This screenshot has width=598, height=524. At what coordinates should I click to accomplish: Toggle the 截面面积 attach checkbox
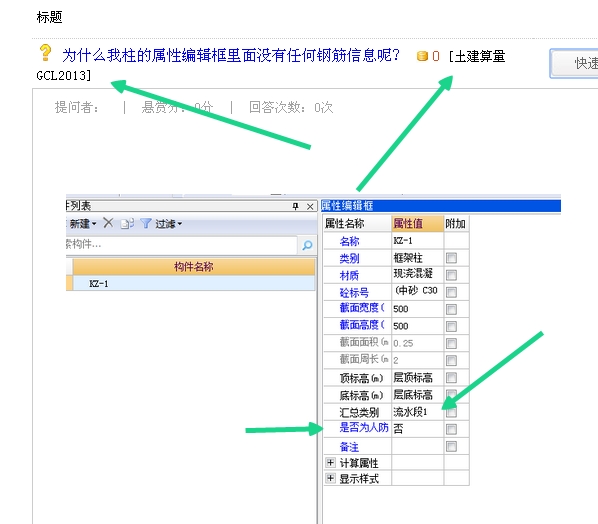coord(451,343)
